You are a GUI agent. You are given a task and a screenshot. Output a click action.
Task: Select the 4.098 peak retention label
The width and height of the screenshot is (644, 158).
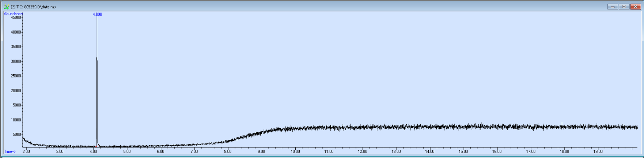tap(97, 14)
